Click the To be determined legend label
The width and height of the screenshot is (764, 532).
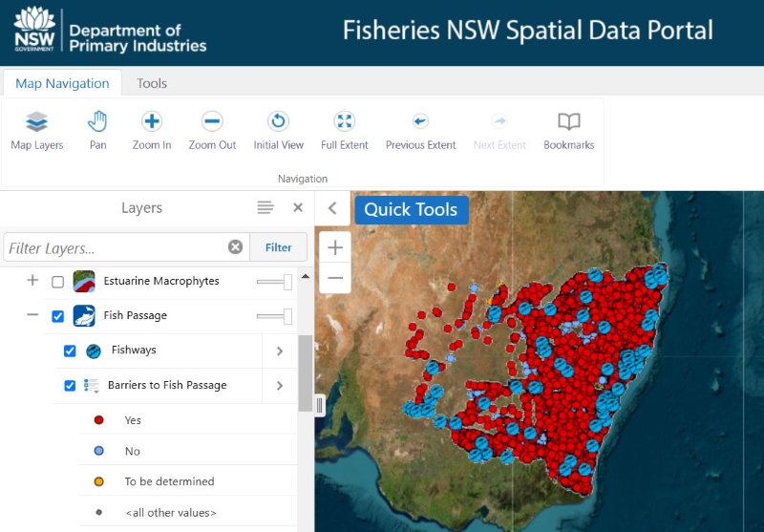169,481
